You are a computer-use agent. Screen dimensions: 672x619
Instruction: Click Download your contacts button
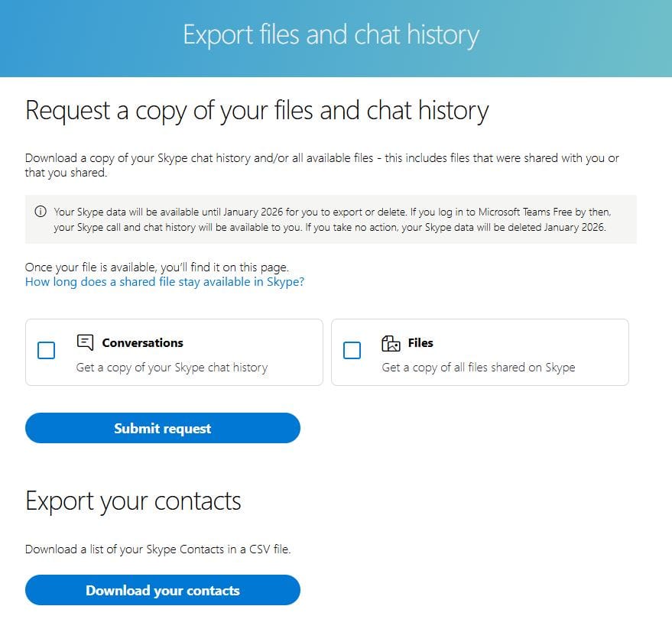coord(163,590)
